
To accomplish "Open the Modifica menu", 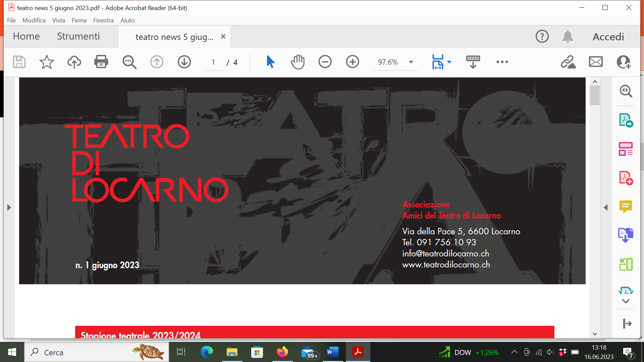I will (x=34, y=20).
